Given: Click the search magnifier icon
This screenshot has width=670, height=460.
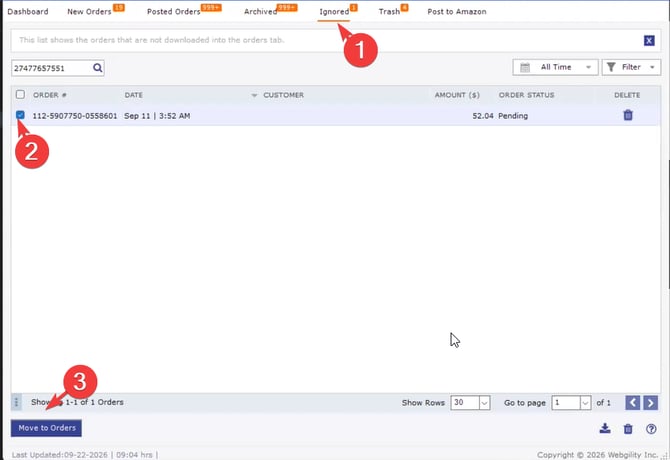Looking at the screenshot, I should pyautogui.click(x=97, y=67).
